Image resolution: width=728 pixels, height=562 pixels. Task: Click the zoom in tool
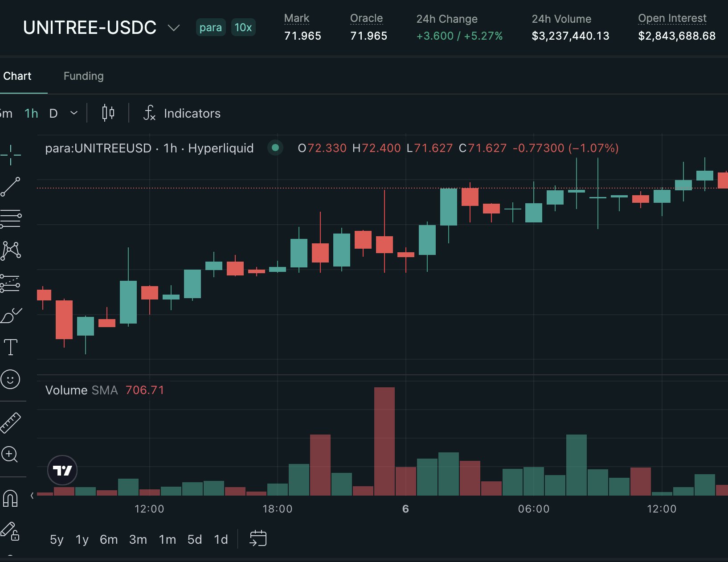10,455
